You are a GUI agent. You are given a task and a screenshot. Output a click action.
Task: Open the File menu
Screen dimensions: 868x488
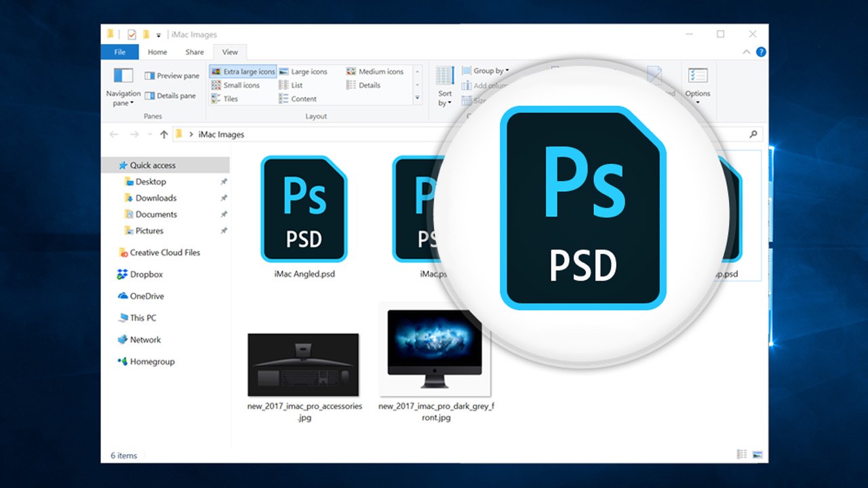click(119, 52)
